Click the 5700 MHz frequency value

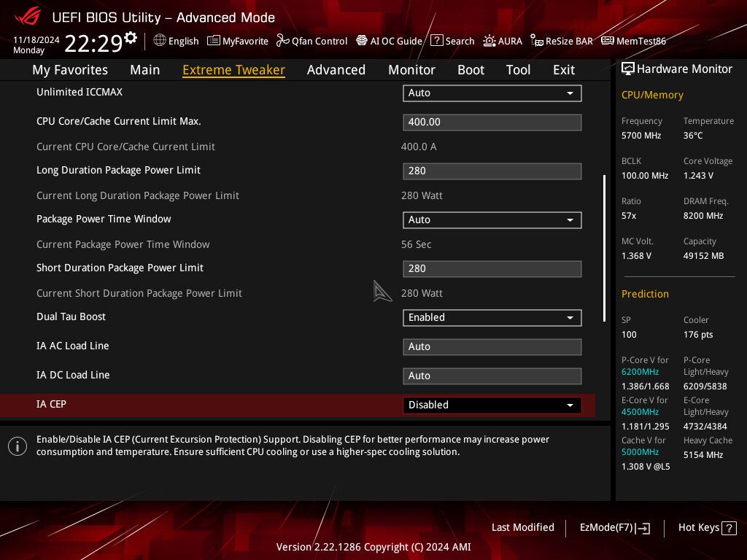coord(641,136)
